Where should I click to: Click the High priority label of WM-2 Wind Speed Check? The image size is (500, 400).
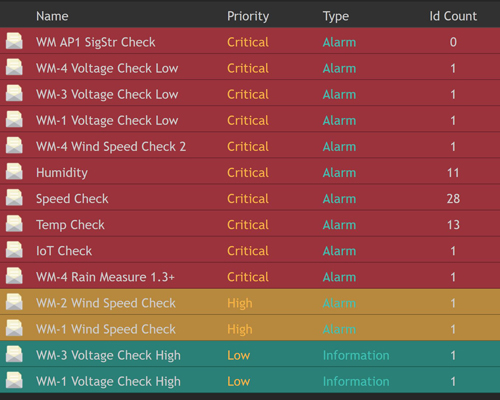point(240,303)
